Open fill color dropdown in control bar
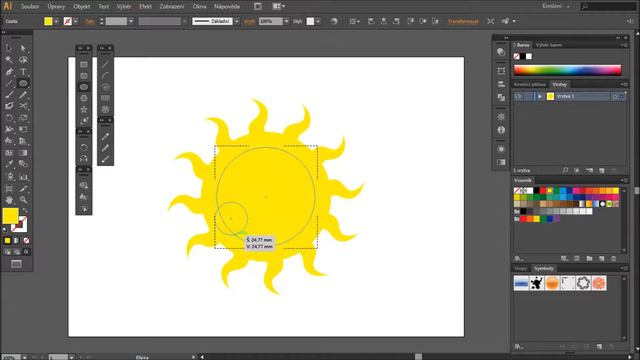The width and height of the screenshot is (640, 360). tap(56, 21)
